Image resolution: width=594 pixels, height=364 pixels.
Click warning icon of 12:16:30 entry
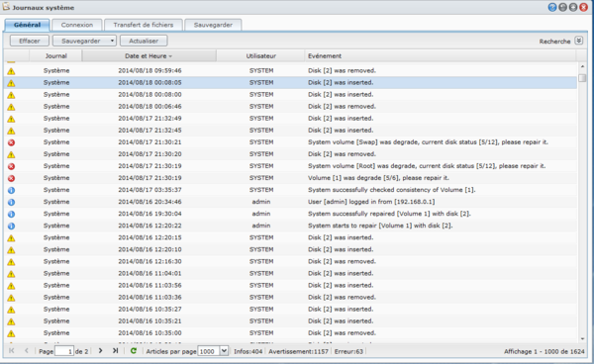(x=11, y=261)
